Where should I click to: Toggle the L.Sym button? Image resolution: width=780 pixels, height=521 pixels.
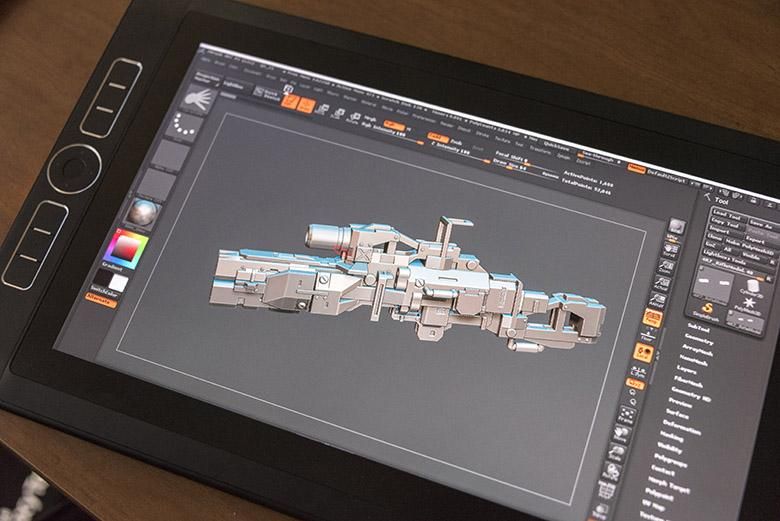pos(639,371)
